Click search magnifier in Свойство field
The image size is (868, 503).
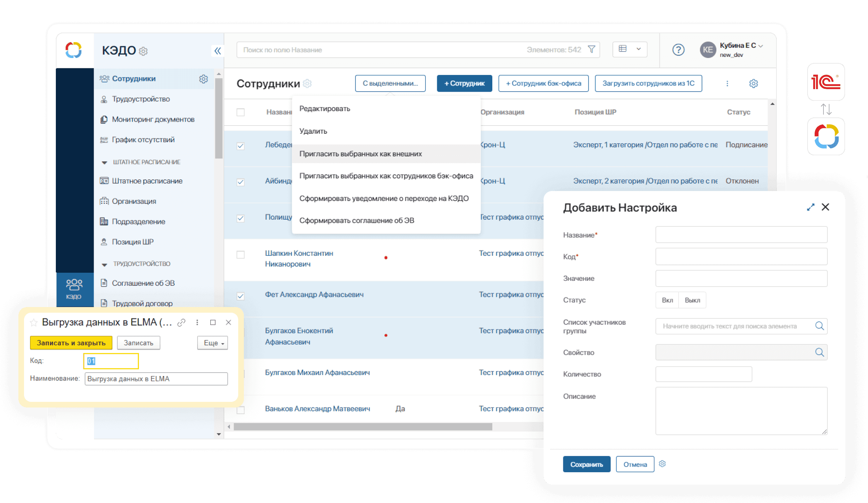pyautogui.click(x=819, y=352)
